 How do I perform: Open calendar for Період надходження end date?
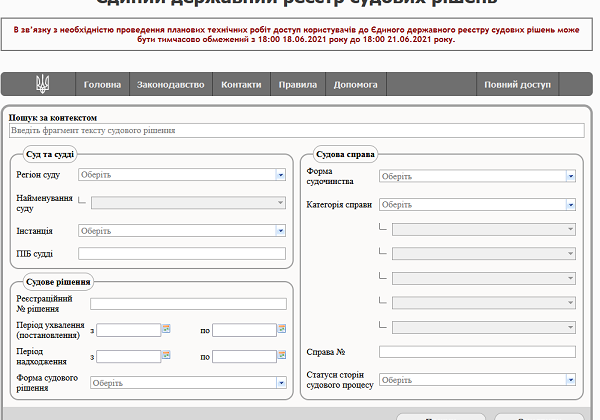[x=282, y=355]
